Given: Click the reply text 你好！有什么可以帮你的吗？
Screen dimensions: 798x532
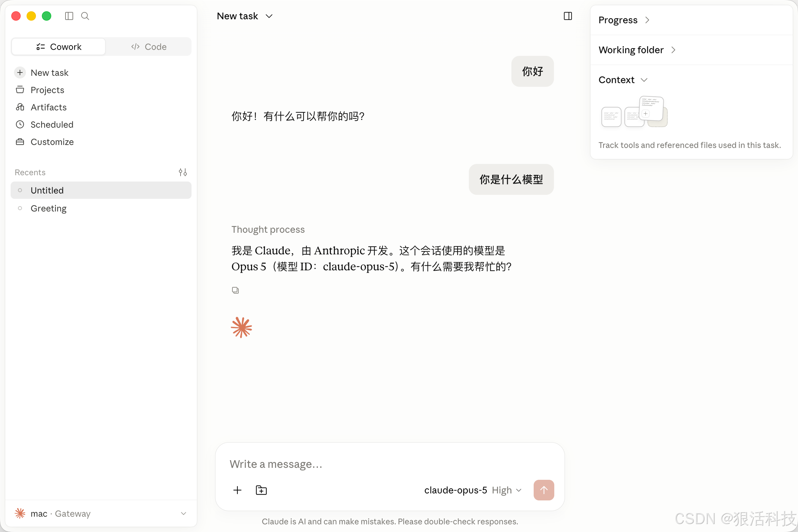Looking at the screenshot, I should (298, 116).
